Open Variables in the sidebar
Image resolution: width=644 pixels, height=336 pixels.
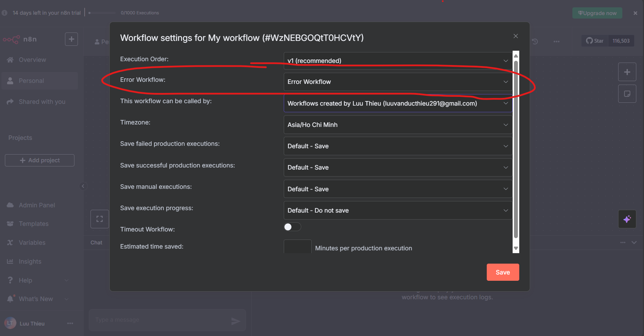(x=40, y=243)
